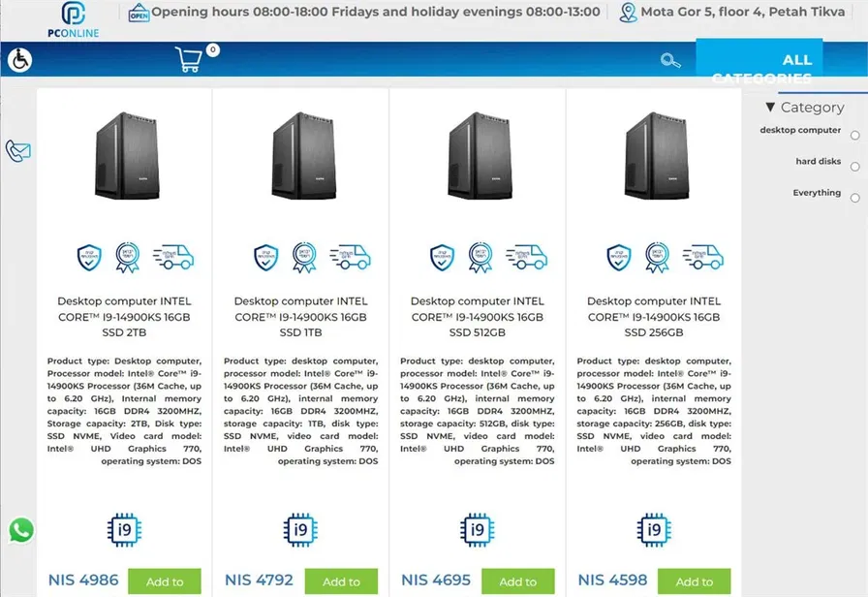This screenshot has height=597, width=868.
Task: Click the location pin icon by the address
Action: 629,13
